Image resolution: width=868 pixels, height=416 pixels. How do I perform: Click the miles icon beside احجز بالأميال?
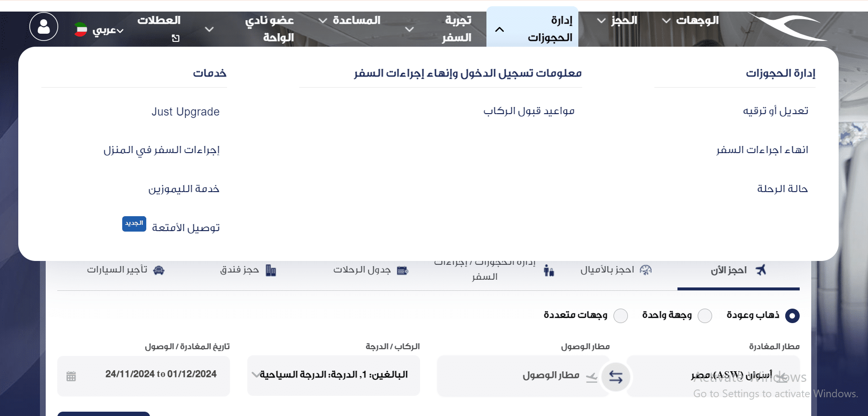point(646,270)
